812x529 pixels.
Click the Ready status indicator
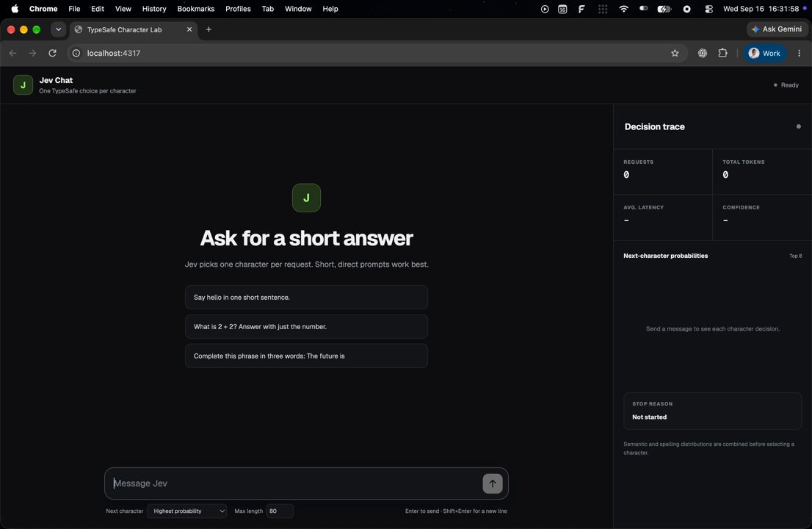click(x=786, y=85)
